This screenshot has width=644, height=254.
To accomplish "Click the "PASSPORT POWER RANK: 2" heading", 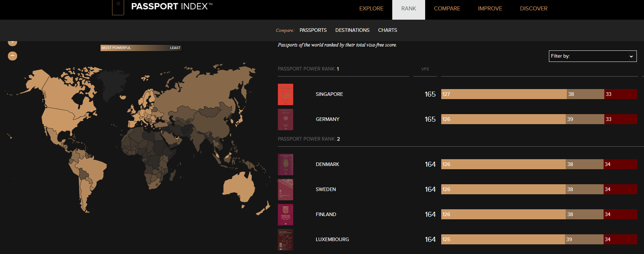I will (x=309, y=139).
